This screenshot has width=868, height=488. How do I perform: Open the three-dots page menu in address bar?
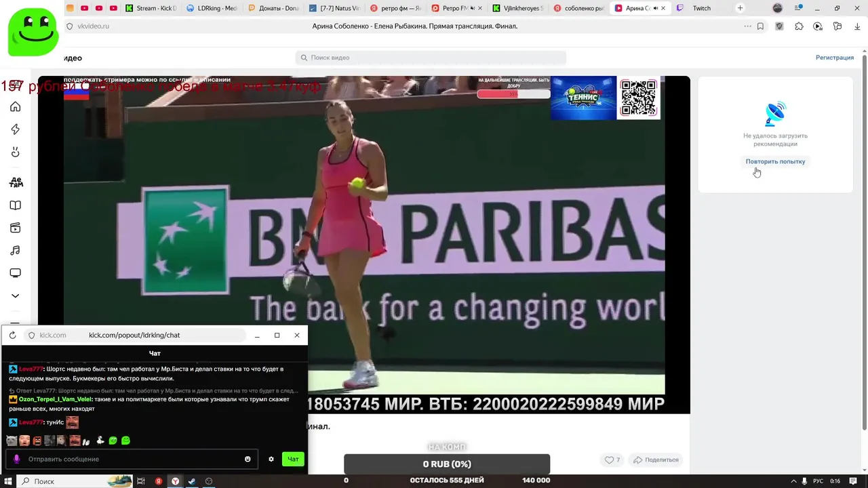click(747, 26)
